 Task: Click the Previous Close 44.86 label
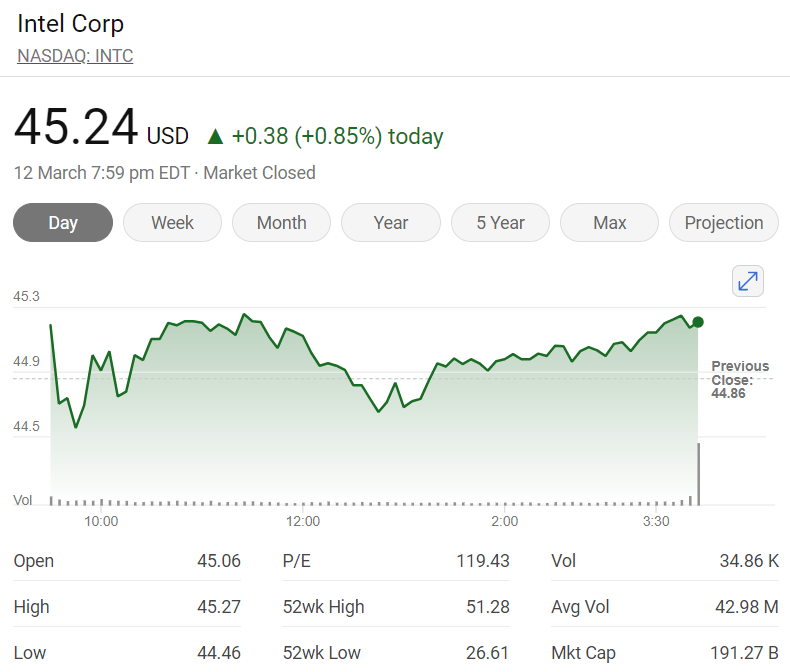pos(740,380)
